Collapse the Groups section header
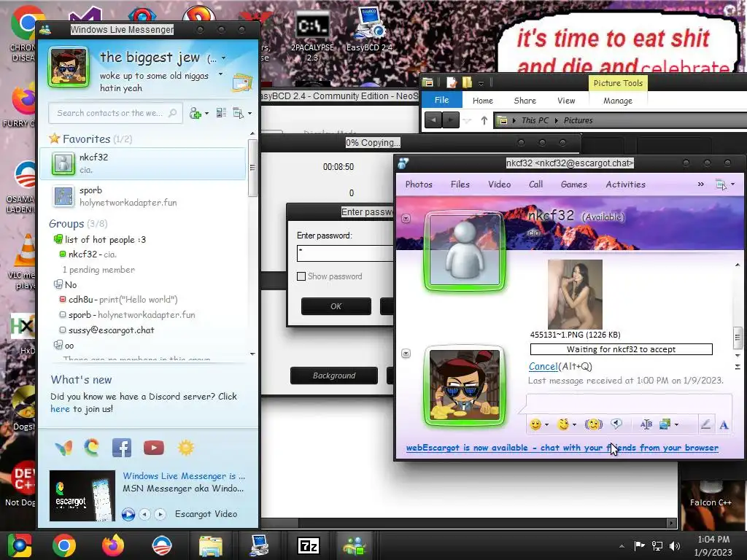Image resolution: width=747 pixels, height=560 pixels. (78, 224)
